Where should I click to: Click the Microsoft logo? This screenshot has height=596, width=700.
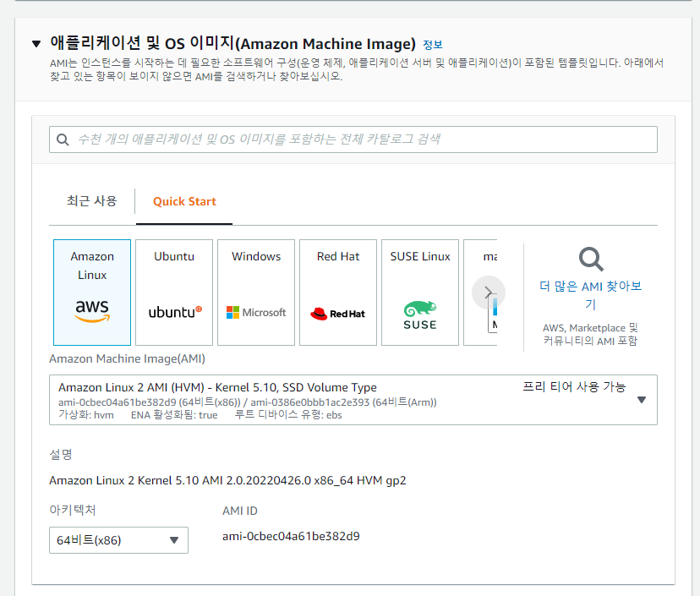click(256, 313)
